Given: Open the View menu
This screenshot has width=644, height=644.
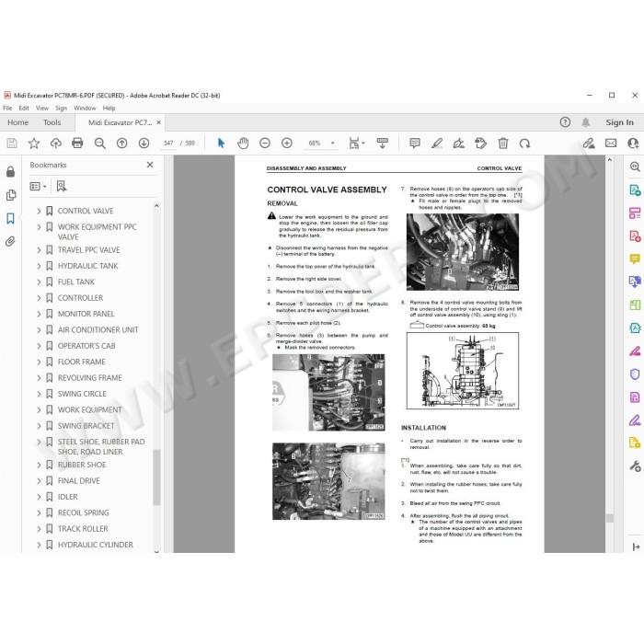Looking at the screenshot, I should point(42,108).
